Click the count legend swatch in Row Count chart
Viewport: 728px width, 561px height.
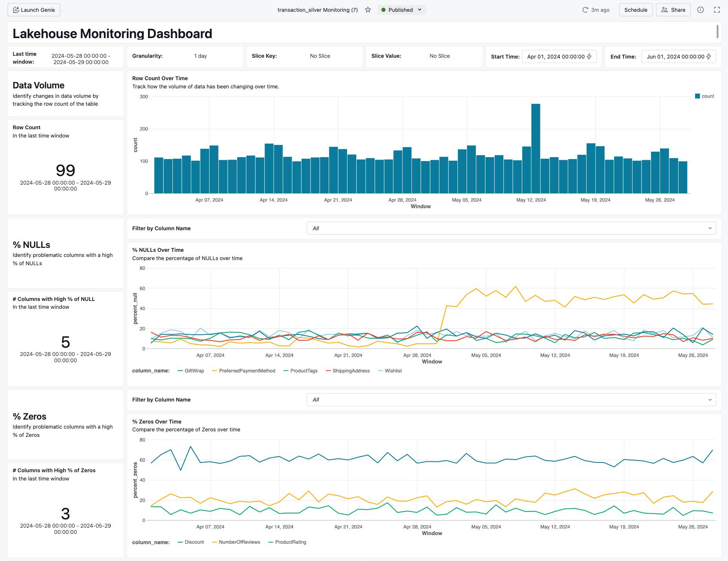coord(697,96)
